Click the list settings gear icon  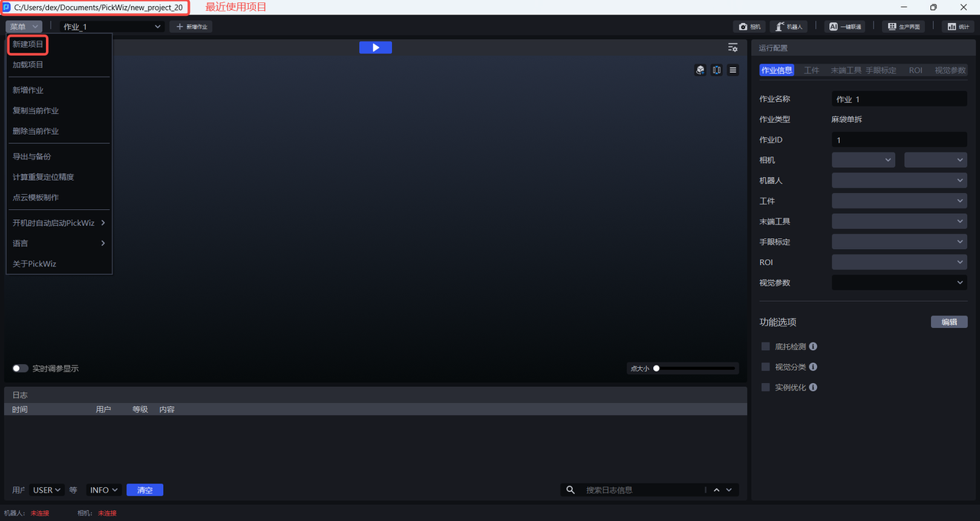click(x=733, y=48)
